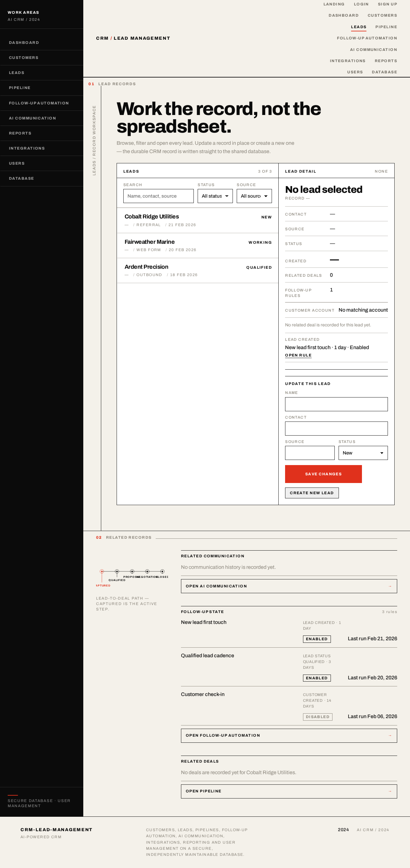Open AI Communication sidebar item
410x868 pixels.
tap(41, 118)
